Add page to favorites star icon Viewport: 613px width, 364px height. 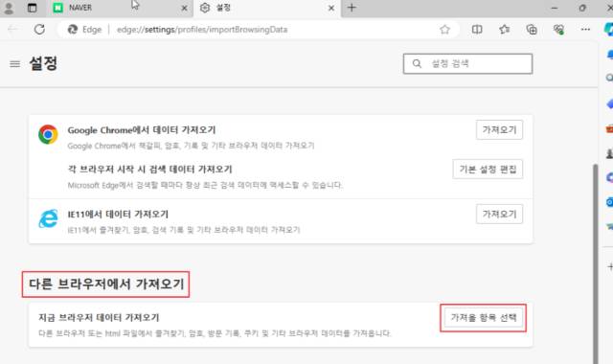[444, 30]
